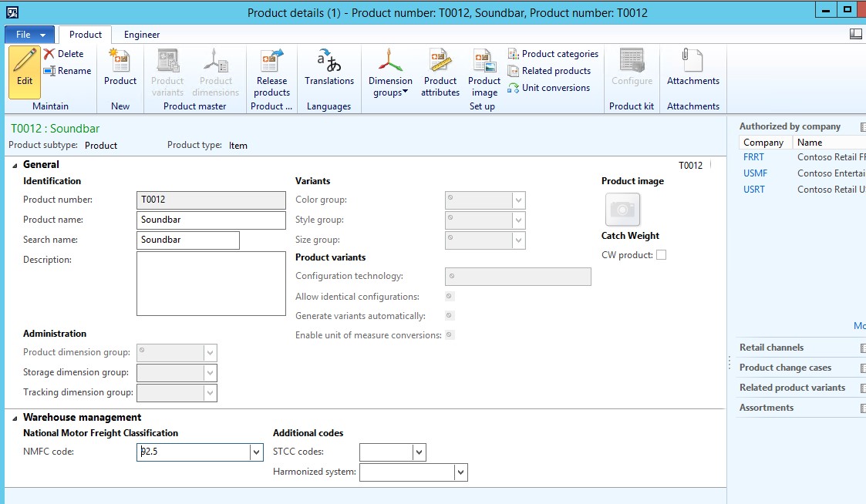
Task: Expand the STCC codes dropdown
Action: [419, 452]
